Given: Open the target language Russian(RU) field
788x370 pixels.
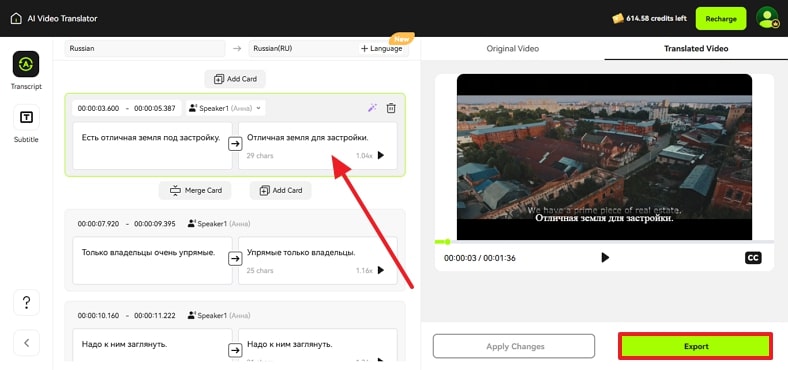Looking at the screenshot, I should [x=302, y=49].
